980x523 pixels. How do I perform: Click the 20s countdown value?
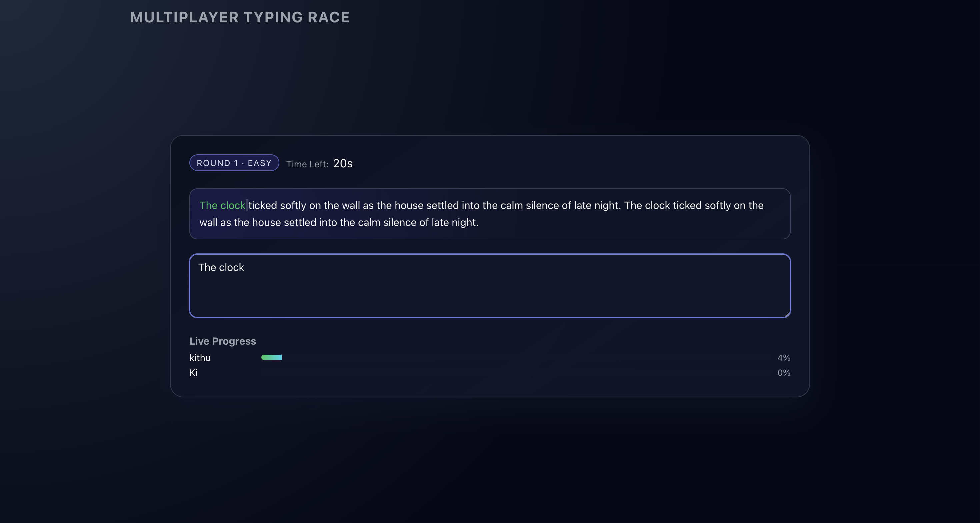click(342, 164)
